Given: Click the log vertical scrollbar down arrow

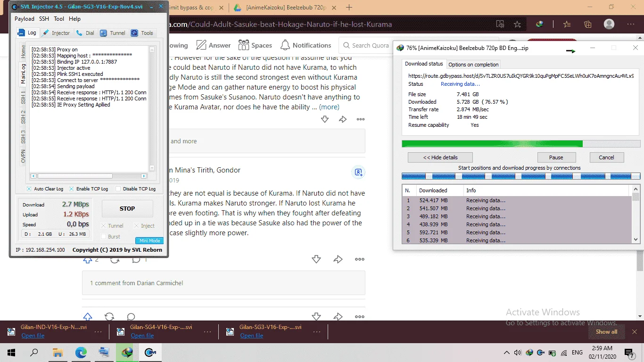Looking at the screenshot, I should pos(152,168).
